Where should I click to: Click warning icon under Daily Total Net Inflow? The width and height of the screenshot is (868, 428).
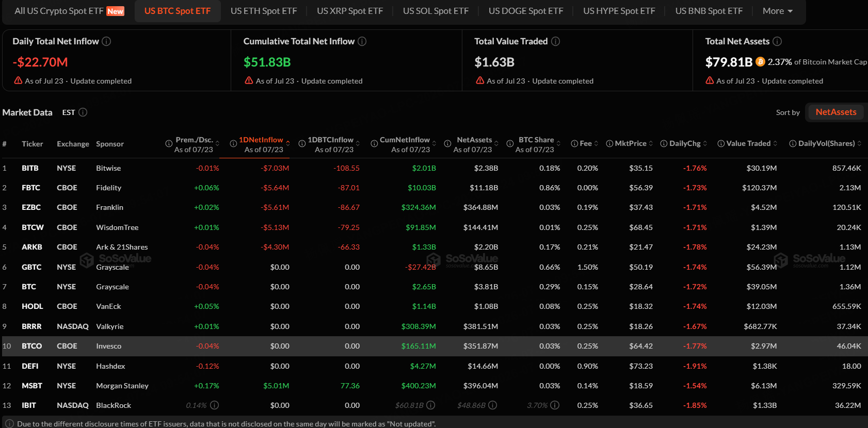click(x=18, y=80)
